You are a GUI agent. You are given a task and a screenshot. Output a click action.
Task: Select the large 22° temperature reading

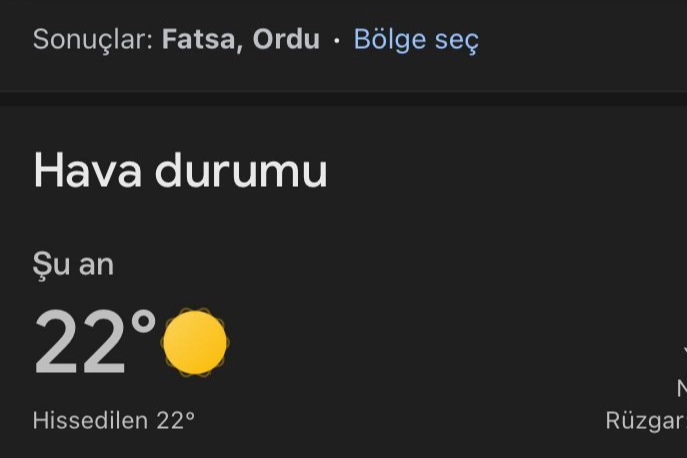coord(95,342)
